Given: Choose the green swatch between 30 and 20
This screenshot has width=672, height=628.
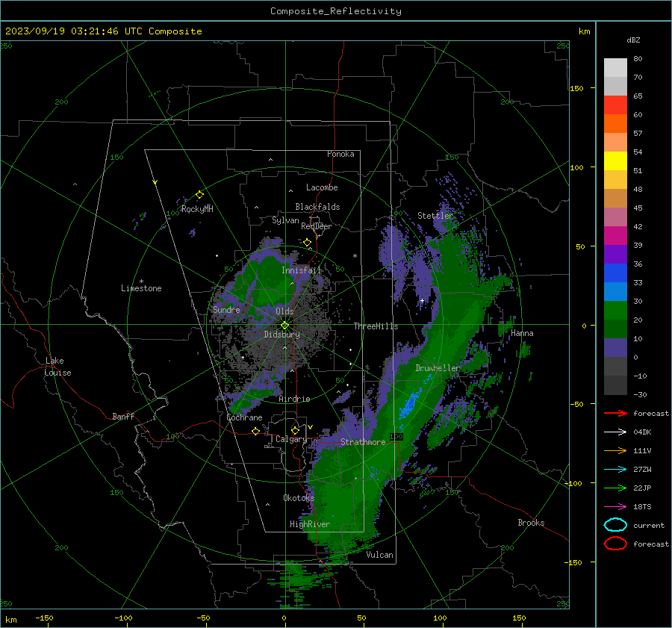Looking at the screenshot, I should point(615,310).
